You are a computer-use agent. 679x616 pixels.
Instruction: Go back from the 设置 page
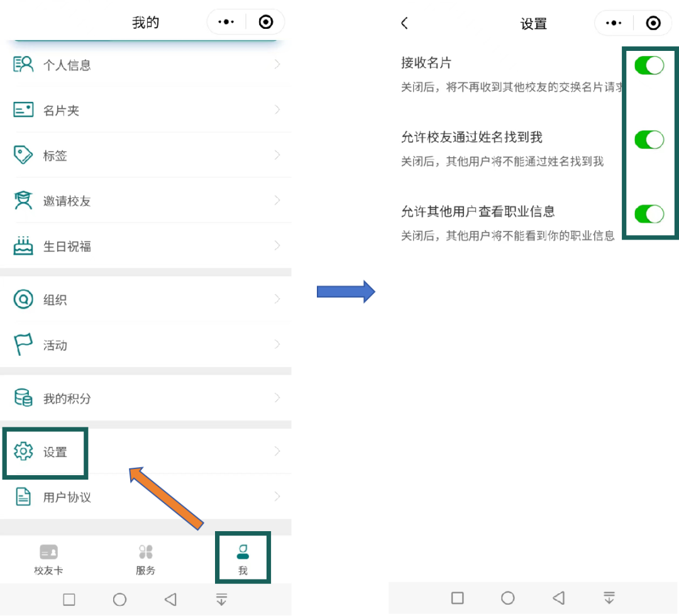click(x=404, y=23)
